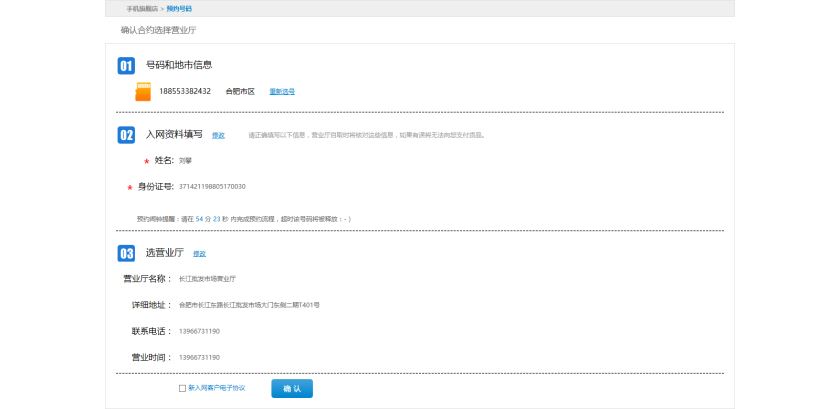Click the 重新选号 reselect number link

click(282, 92)
